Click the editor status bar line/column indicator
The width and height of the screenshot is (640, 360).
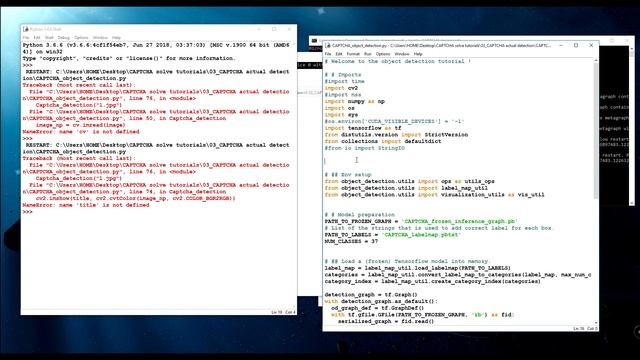(x=585, y=329)
